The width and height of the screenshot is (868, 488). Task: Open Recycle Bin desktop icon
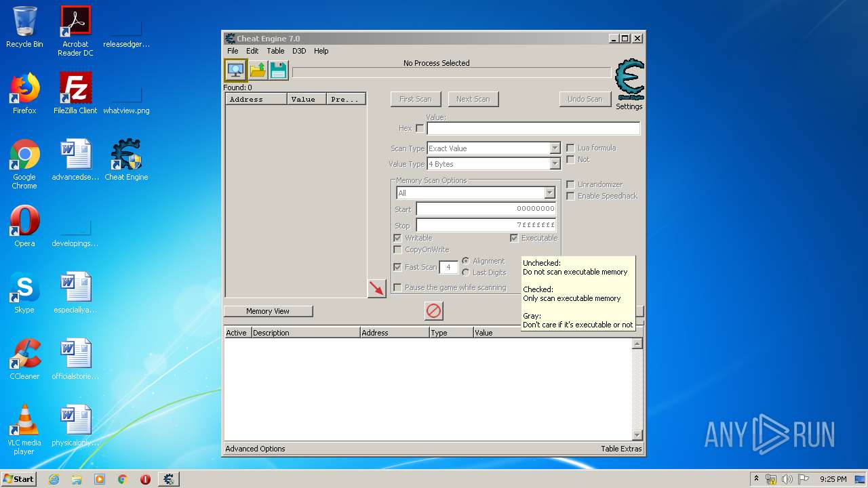24,27
